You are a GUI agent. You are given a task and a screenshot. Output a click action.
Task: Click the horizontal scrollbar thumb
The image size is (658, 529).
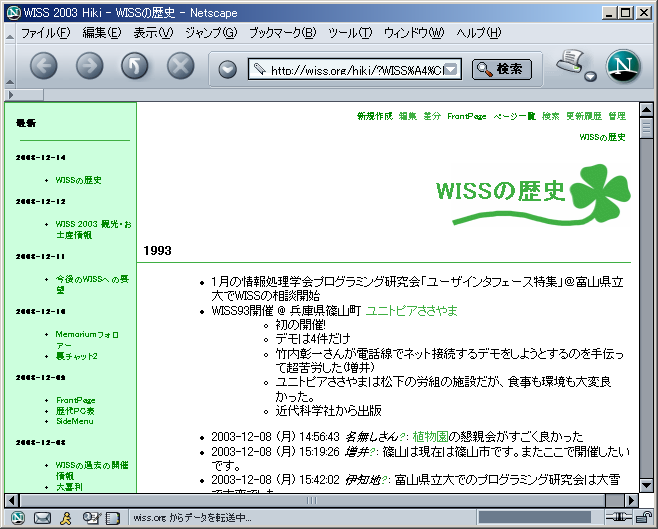point(312,500)
